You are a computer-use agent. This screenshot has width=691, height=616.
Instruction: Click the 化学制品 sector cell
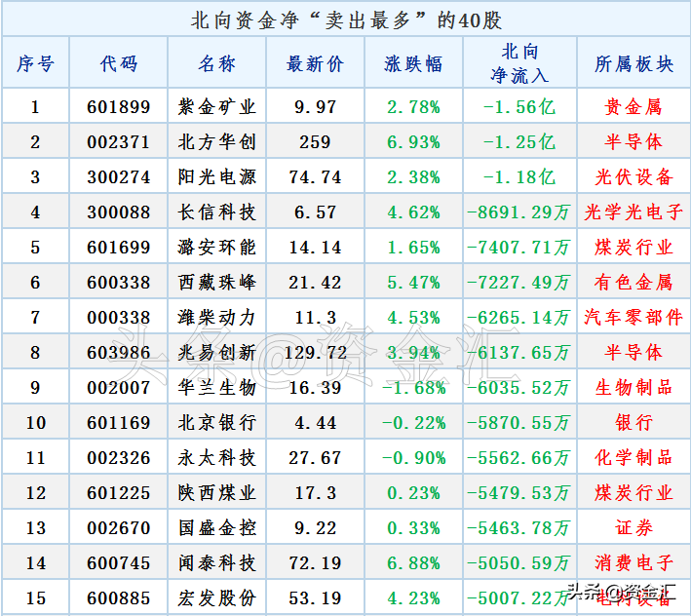point(634,458)
